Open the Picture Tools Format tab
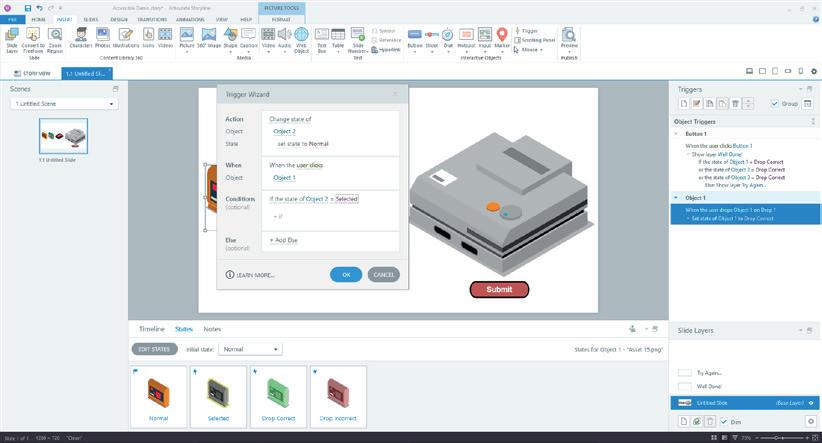822x443 pixels. pyautogui.click(x=281, y=19)
